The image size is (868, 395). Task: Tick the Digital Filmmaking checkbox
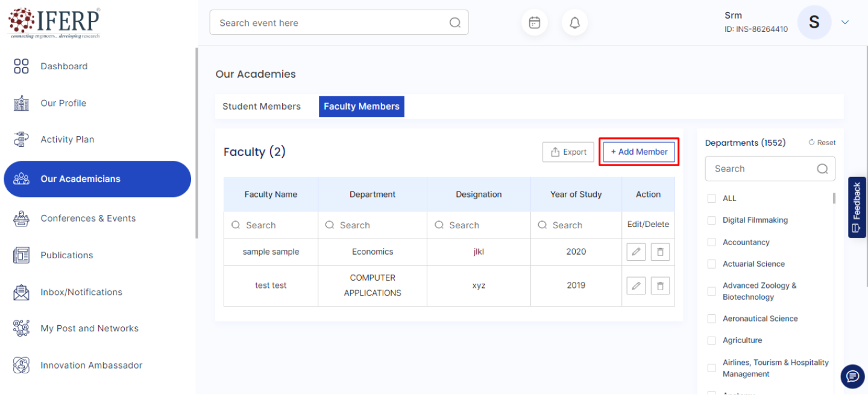tap(712, 220)
